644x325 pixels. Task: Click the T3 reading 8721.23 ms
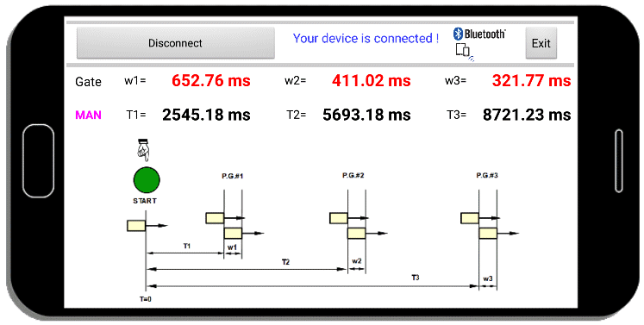click(527, 115)
